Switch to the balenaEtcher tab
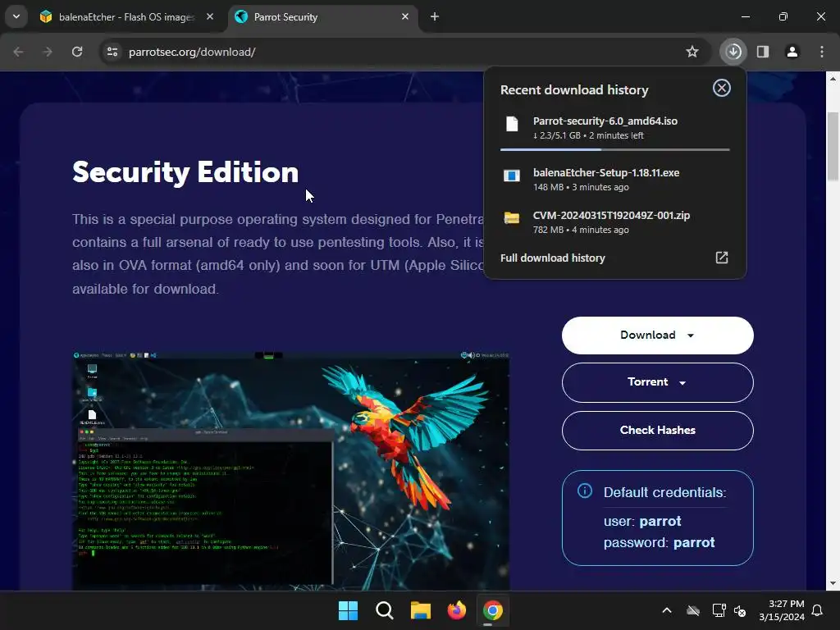 126,17
